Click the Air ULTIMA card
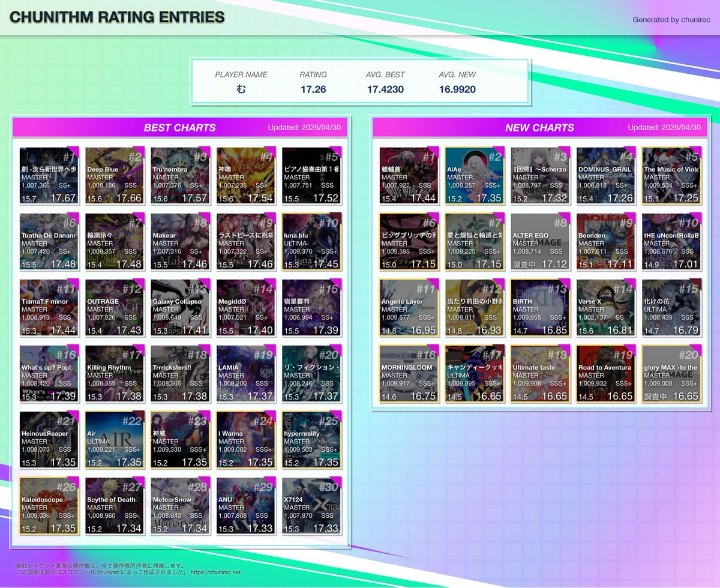Viewport: 720px width, 588px height. pyautogui.click(x=115, y=439)
